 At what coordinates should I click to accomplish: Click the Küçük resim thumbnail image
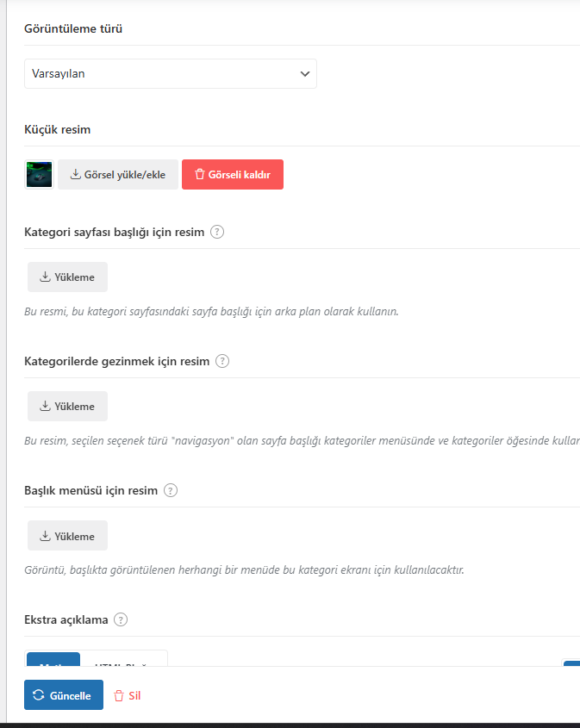(x=39, y=175)
